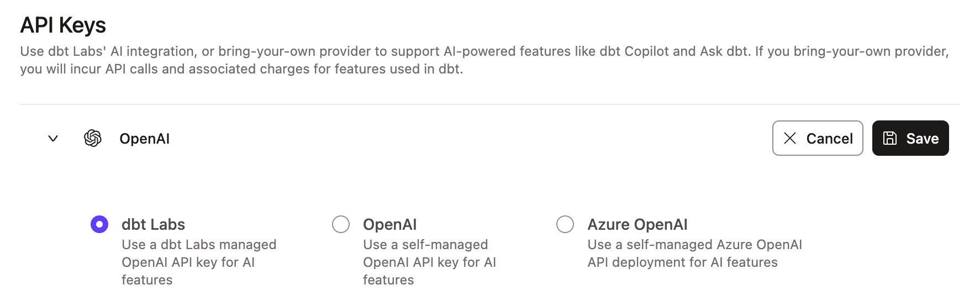Collapse the OpenAI section chevron
This screenshot has height=306, width=980.
(x=53, y=138)
